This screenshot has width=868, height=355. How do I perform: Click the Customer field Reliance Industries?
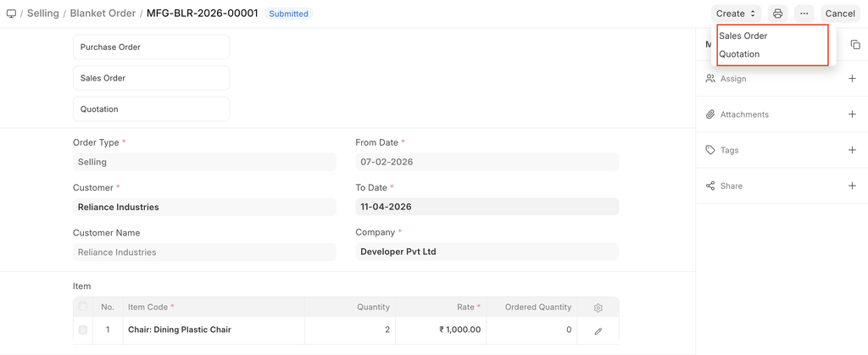tap(204, 207)
